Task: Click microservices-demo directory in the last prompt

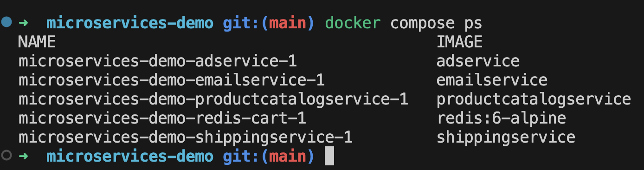Action: coord(129,156)
